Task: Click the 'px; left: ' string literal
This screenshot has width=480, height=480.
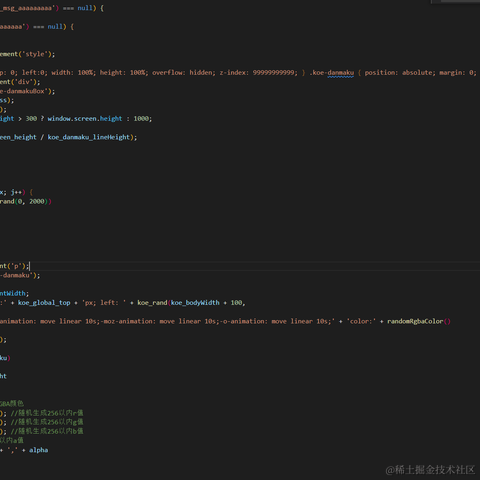Action: point(104,303)
